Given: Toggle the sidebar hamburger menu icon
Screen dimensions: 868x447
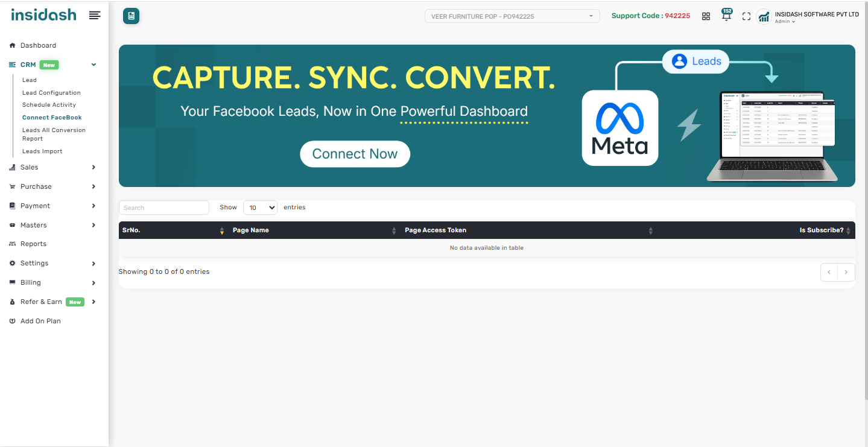Looking at the screenshot, I should point(95,16).
